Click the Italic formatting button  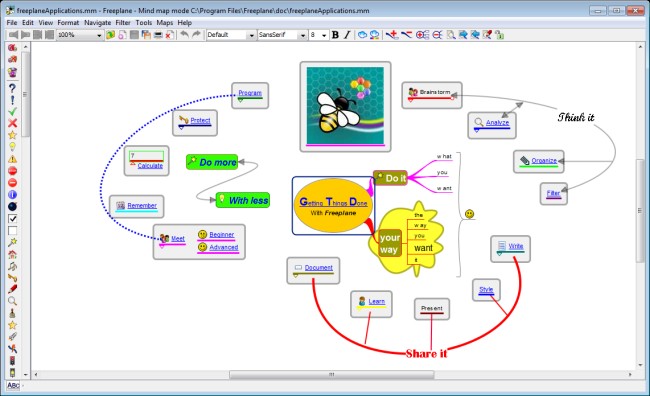(347, 35)
